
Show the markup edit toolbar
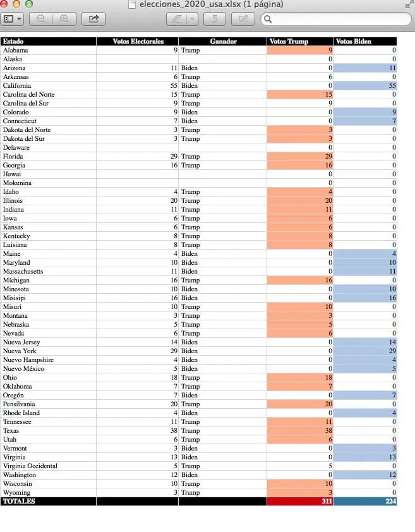point(243,19)
